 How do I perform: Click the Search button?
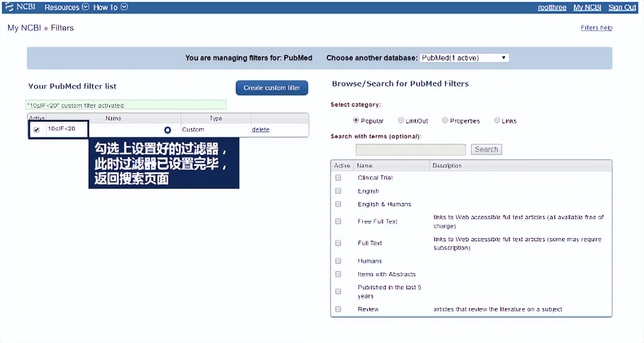[x=486, y=149]
